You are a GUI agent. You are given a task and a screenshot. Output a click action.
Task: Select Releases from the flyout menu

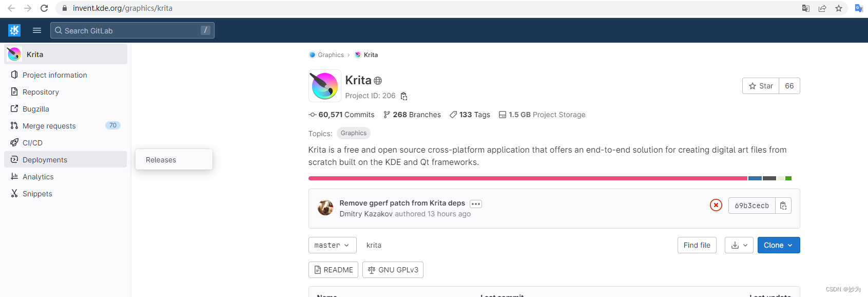coord(174,160)
